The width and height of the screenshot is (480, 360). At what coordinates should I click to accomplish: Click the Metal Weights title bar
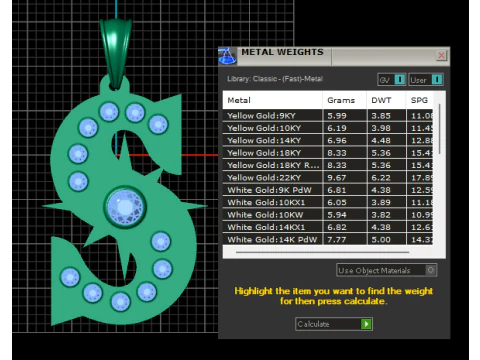click(x=333, y=56)
